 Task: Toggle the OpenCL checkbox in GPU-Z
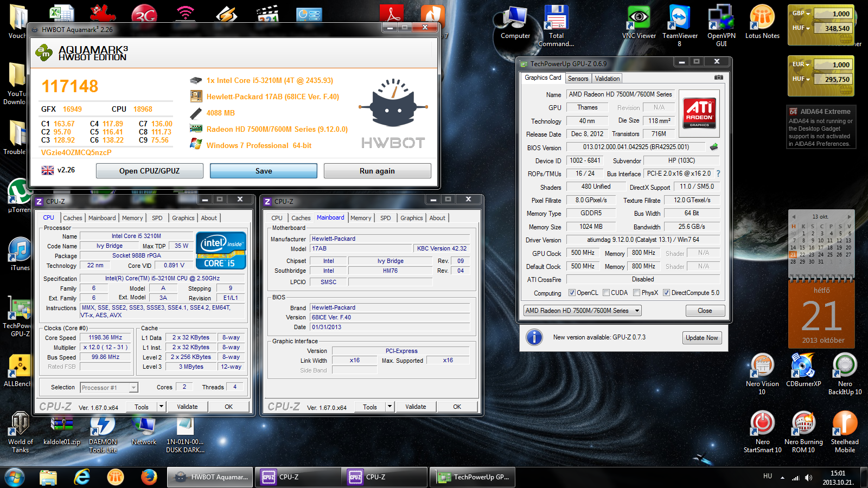pos(572,293)
